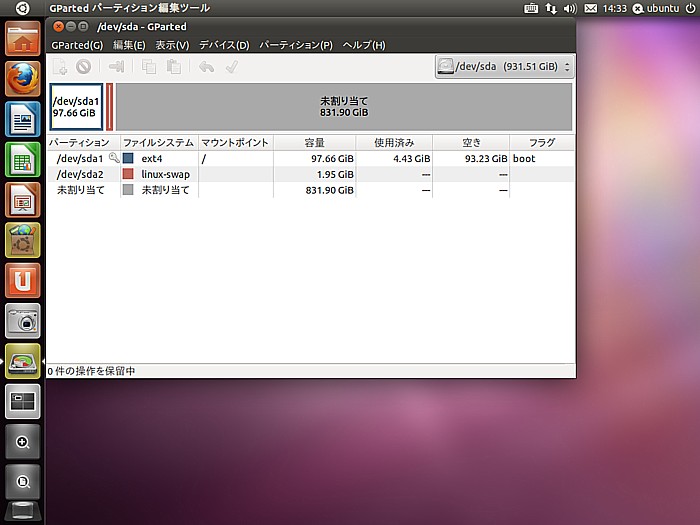
Task: Sort by パーティション column header
Action: [x=83, y=142]
